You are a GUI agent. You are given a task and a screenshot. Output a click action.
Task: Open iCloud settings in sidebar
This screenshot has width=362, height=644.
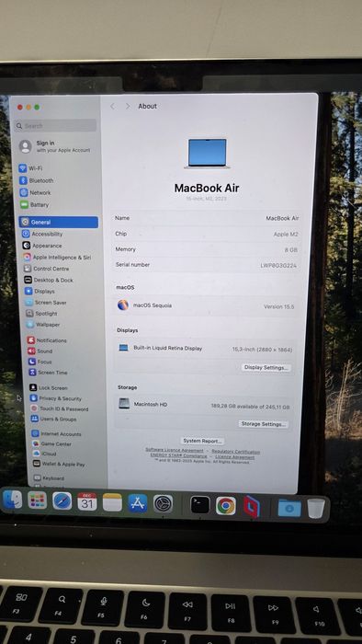pyautogui.click(x=44, y=454)
